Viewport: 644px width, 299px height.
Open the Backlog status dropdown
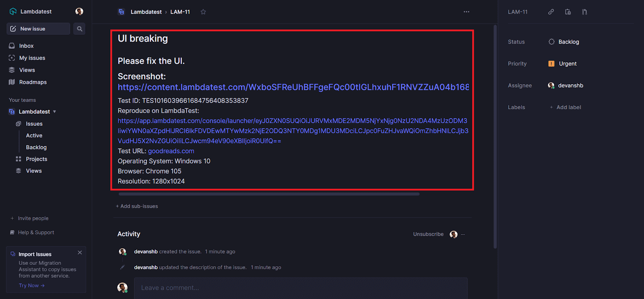[x=563, y=42]
